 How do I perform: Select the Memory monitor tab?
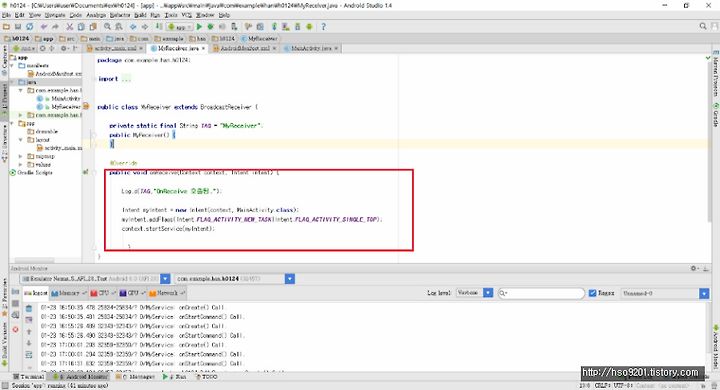pyautogui.click(x=68, y=293)
